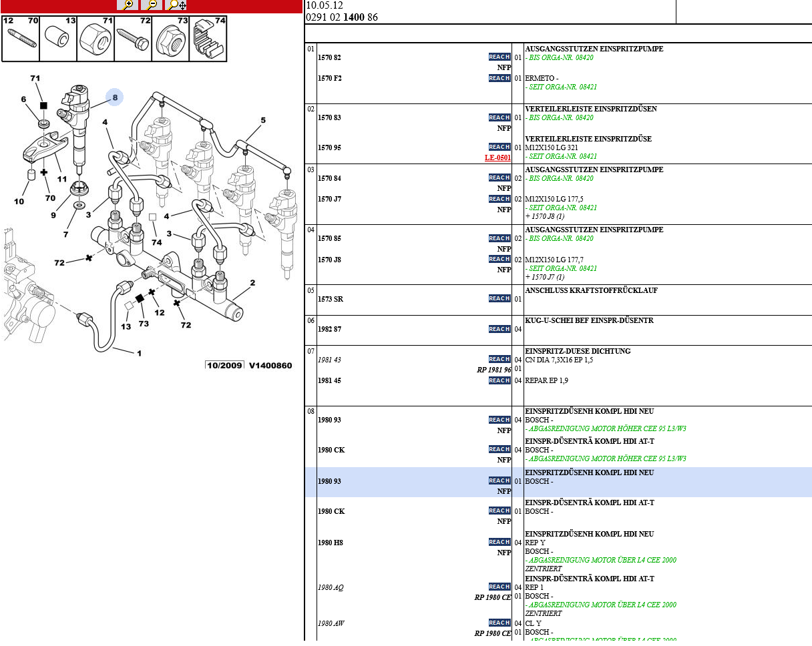The width and height of the screenshot is (812, 646).
Task: Click the EINSPRITZ-DUESE DICHTUNG heading
Action: pyautogui.click(x=578, y=351)
